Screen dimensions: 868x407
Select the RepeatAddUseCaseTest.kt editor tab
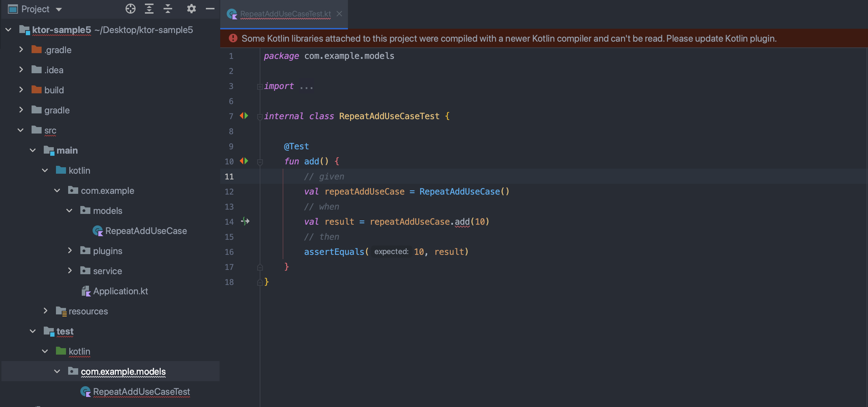(x=285, y=14)
